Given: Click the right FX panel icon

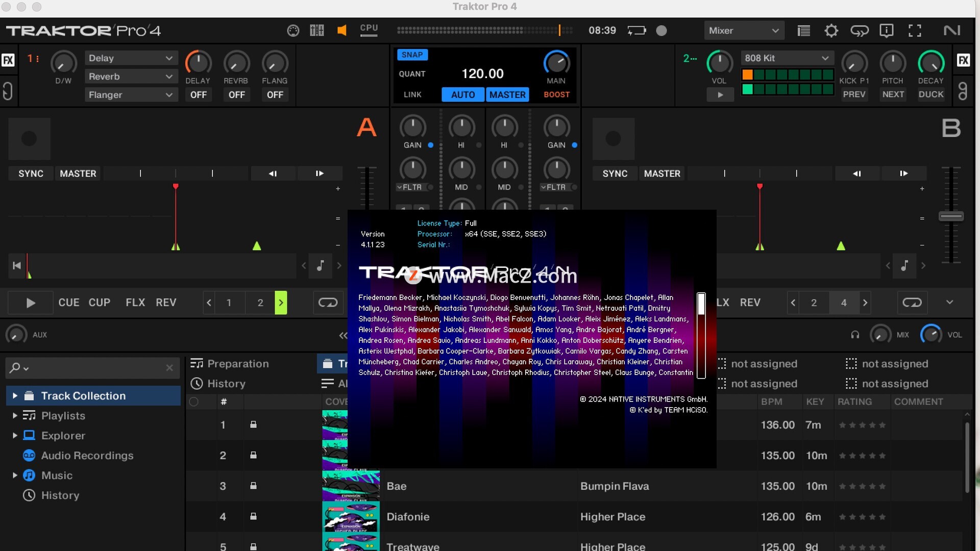Looking at the screenshot, I should tap(963, 60).
